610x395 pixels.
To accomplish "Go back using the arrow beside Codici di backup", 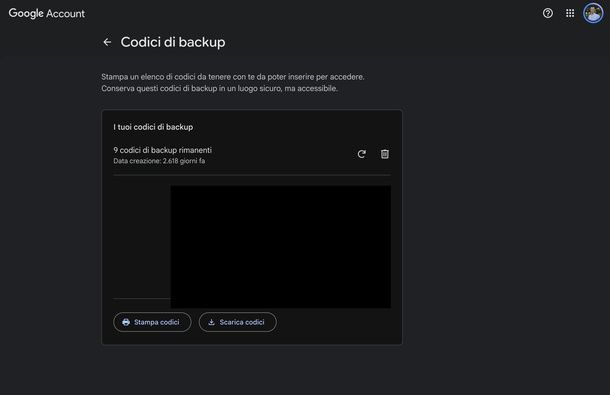I will [107, 42].
